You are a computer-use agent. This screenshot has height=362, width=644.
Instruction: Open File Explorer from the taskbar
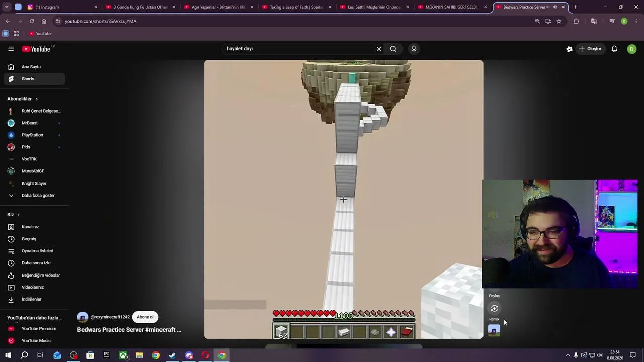(x=139, y=355)
